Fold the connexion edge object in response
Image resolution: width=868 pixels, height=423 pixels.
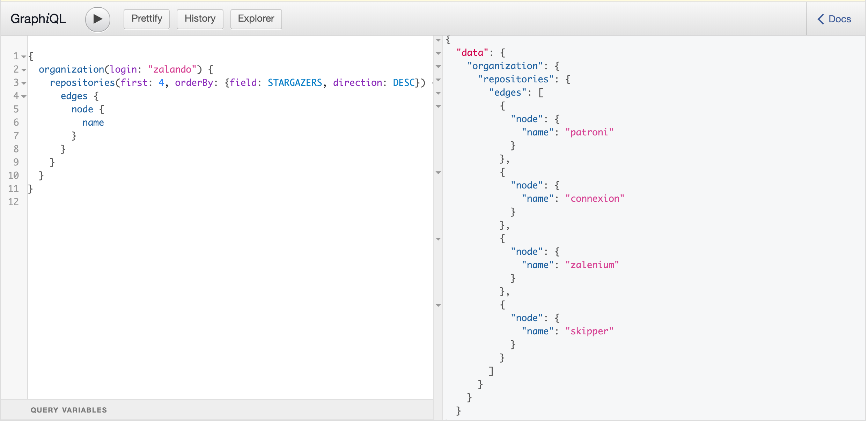coord(438,173)
